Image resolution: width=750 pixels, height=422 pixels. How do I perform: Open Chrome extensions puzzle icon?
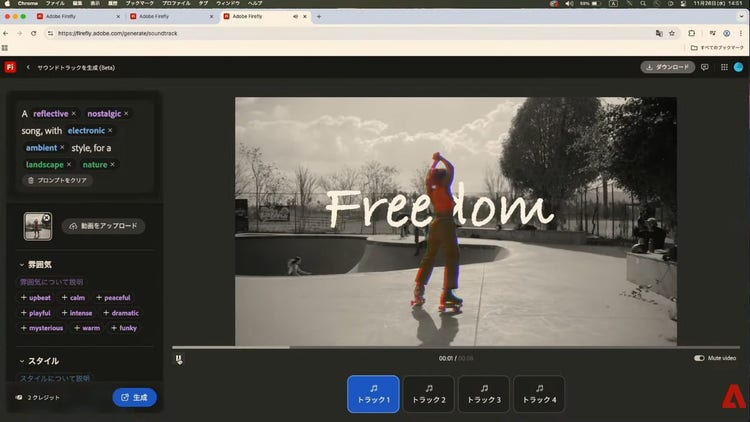point(691,33)
